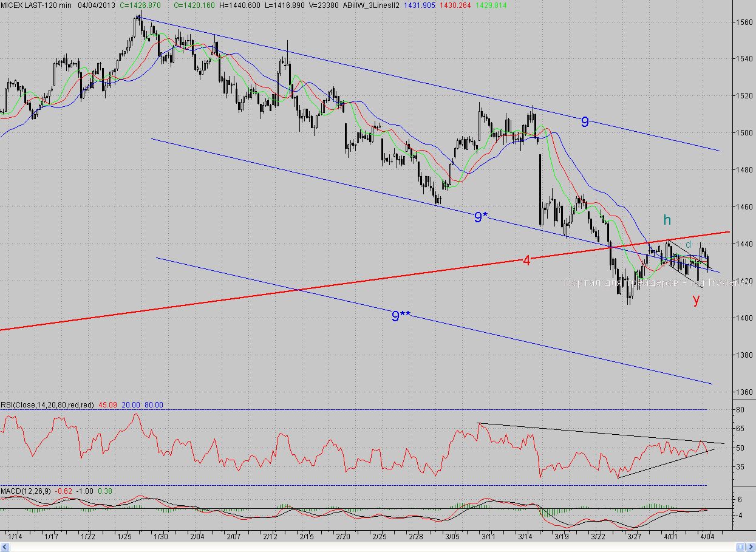The image size is (756, 552).
Task: Click the MACD(12,26,9) indicator label
Action: 26,491
